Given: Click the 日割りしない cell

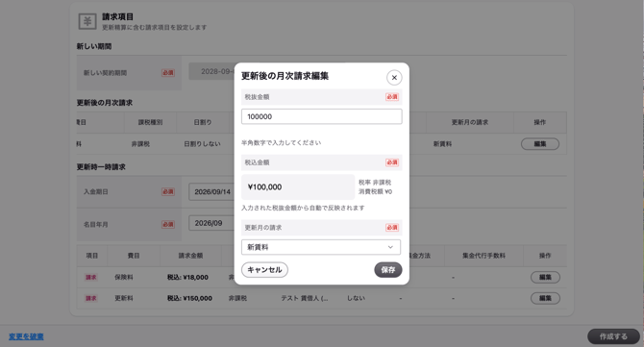Looking at the screenshot, I should click(202, 144).
